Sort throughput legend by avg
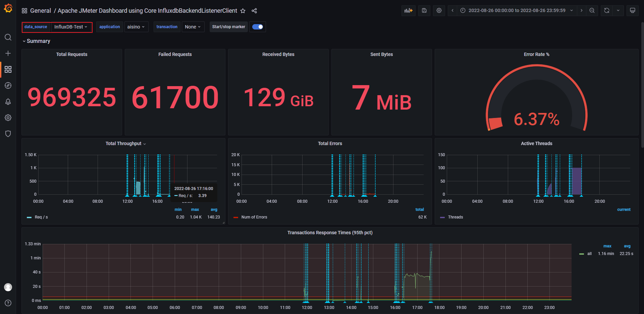 (214, 209)
